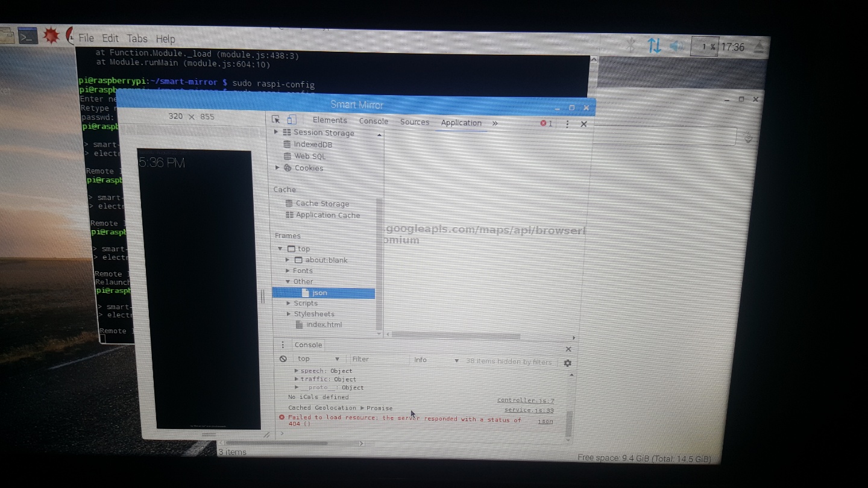The width and height of the screenshot is (868, 488).
Task: Toggle the device emulation toolbar icon
Action: [x=292, y=120]
